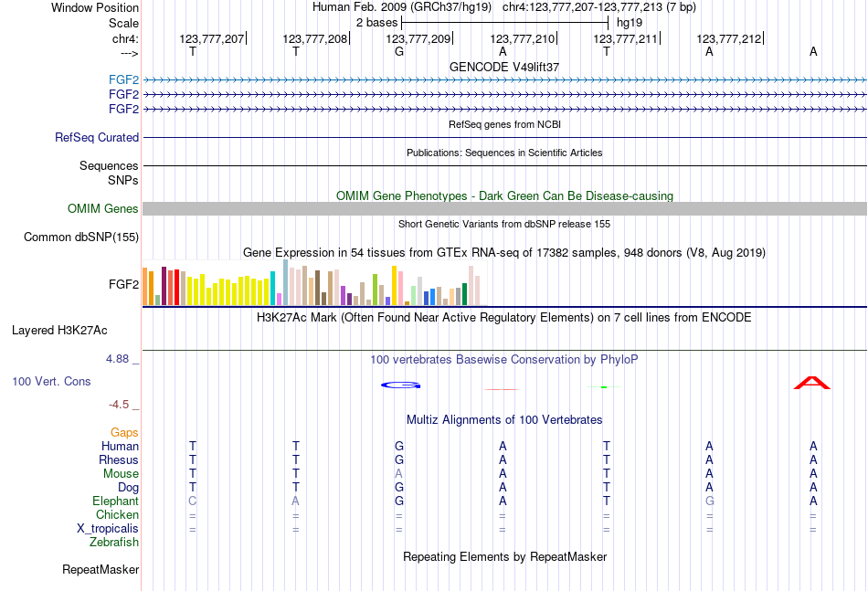Click the gray C in Elephant row
The image size is (868, 591).
pos(192,501)
